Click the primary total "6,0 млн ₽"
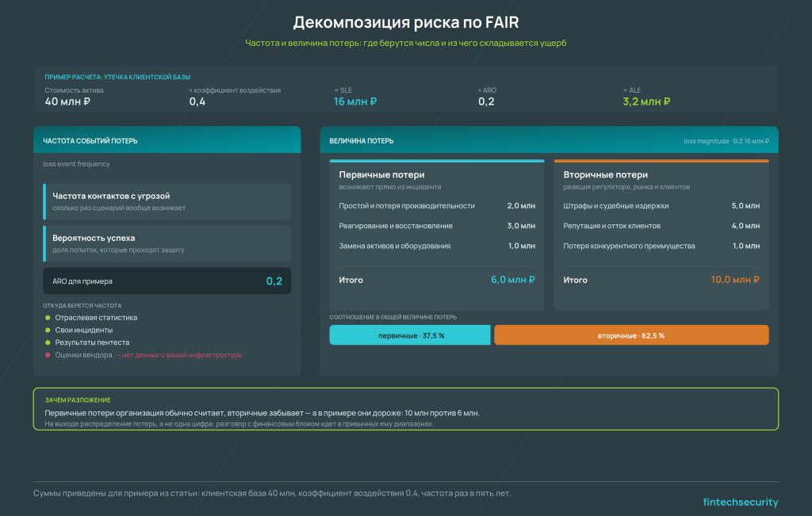Screen dimensions: 812x516 pos(513,280)
